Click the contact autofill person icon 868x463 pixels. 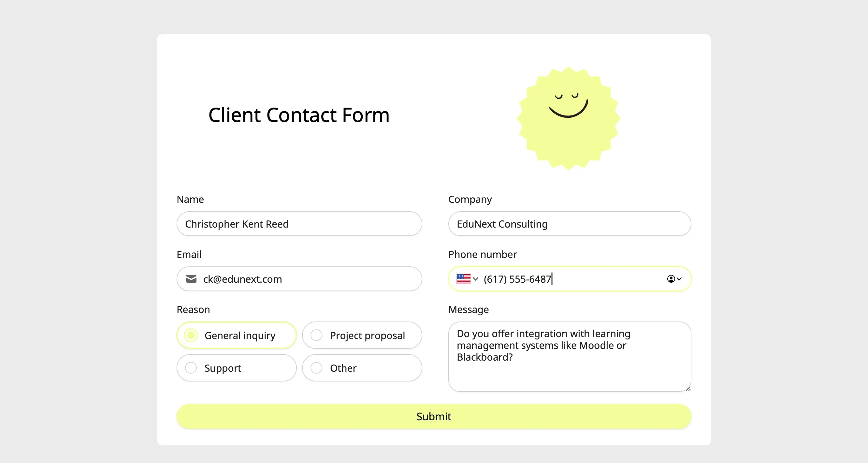pos(671,279)
